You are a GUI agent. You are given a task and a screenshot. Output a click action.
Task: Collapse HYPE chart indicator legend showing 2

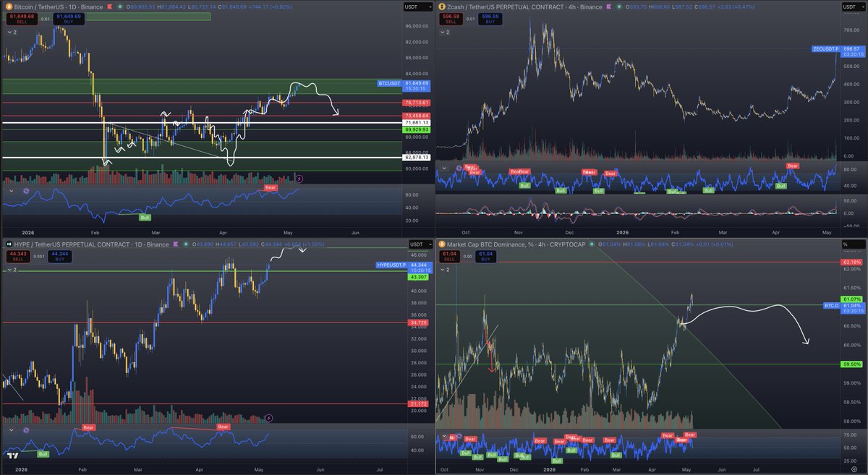14,270
